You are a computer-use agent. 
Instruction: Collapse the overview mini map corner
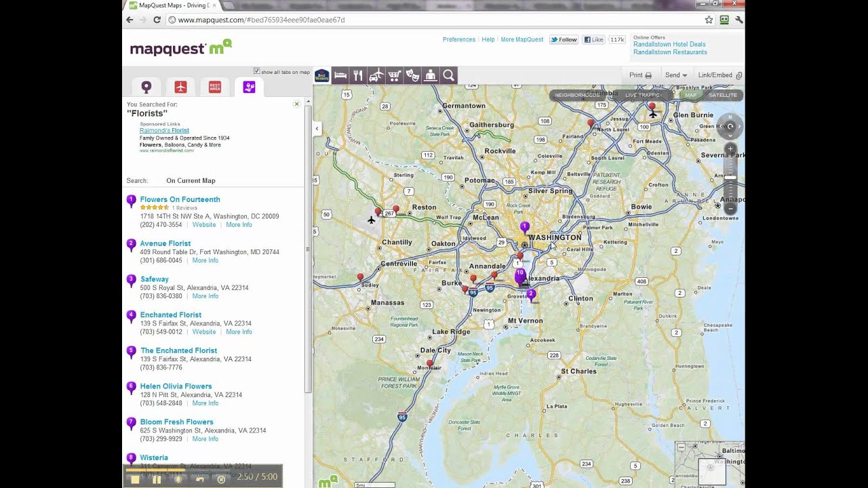[681, 447]
